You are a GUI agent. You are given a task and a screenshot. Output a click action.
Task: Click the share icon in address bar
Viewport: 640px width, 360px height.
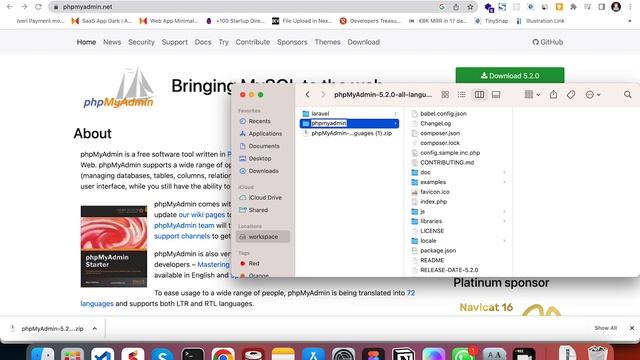pos(456,7)
